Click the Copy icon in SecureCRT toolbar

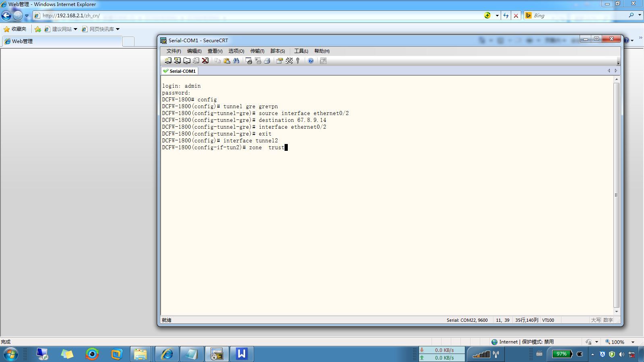coord(217,61)
